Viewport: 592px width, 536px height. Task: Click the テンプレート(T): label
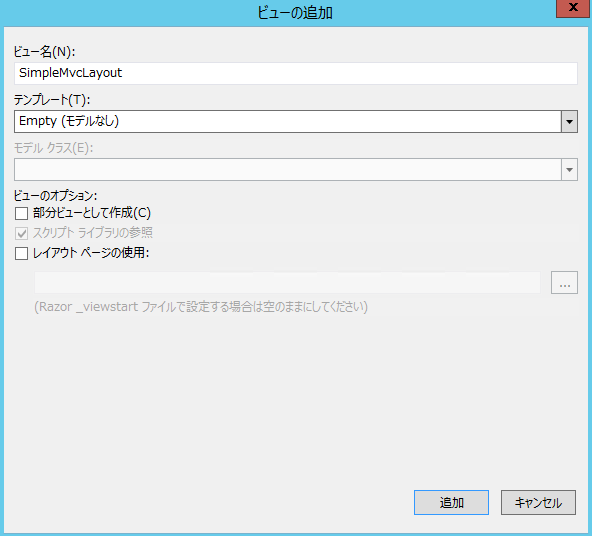pyautogui.click(x=52, y=100)
